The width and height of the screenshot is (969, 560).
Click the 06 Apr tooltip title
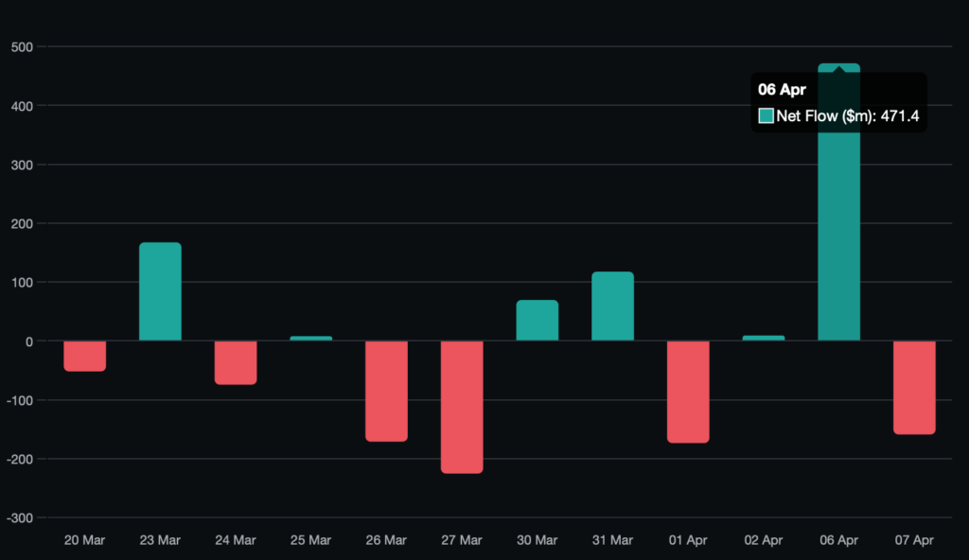click(782, 90)
